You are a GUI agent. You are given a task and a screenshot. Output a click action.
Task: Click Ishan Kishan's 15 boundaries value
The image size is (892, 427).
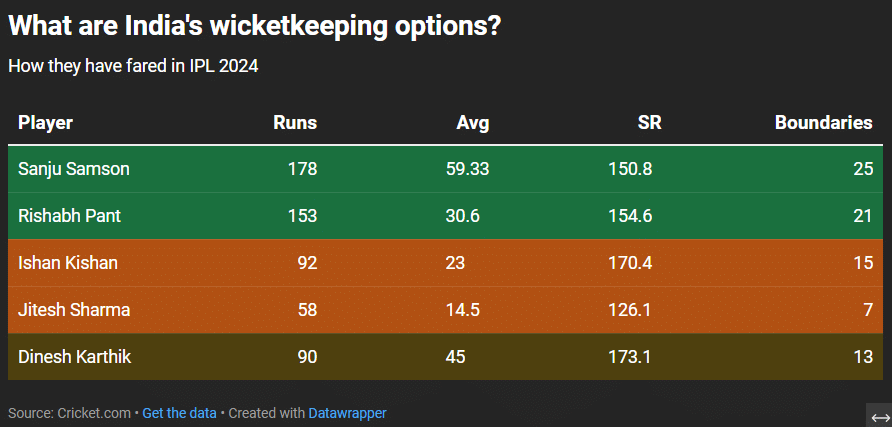tap(863, 263)
